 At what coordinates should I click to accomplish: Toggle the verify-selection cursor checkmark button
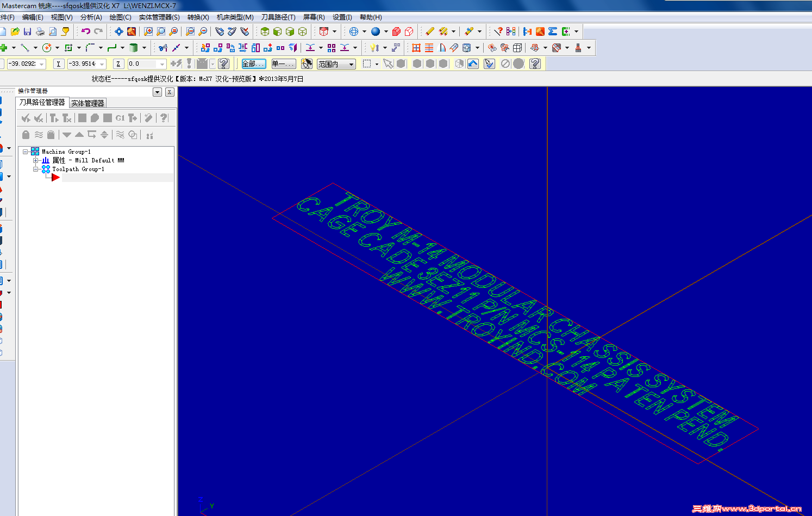pyautogui.click(x=489, y=64)
